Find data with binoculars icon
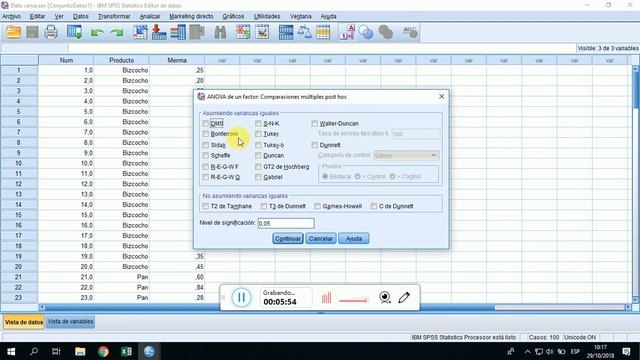This screenshot has height=360, width=640. 220,32
